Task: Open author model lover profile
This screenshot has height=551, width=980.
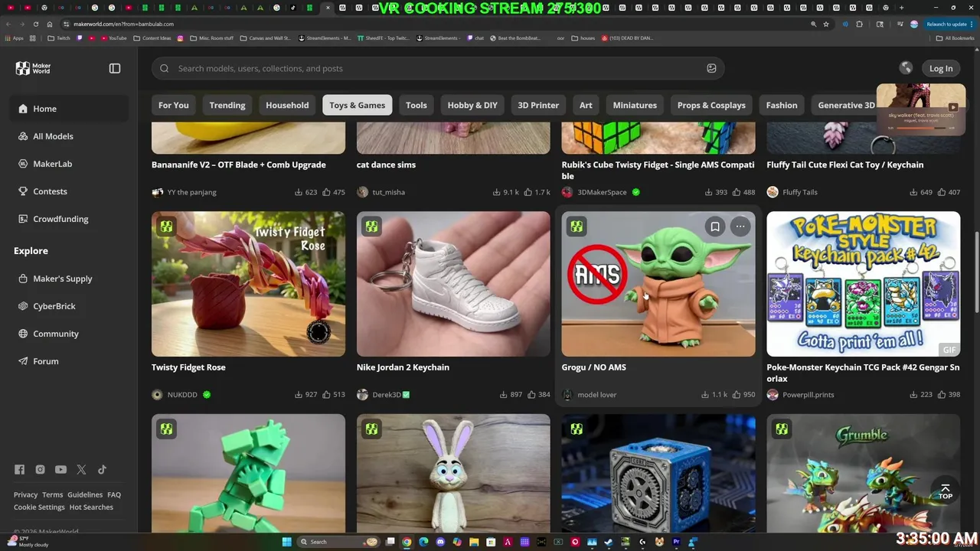Action: (597, 395)
